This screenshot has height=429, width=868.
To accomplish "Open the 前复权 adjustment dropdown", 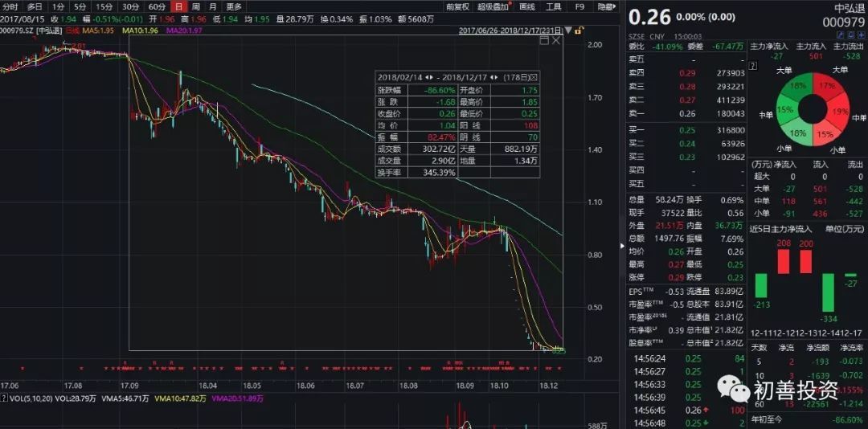I will 457,6.
